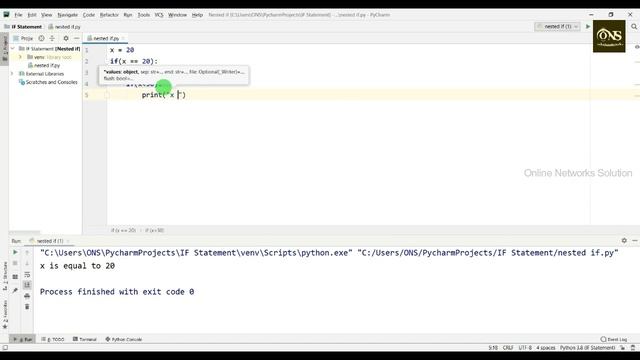Click the nested if.py breadcrumb in navigation bar
The height and width of the screenshot is (360, 640).
tap(64, 27)
